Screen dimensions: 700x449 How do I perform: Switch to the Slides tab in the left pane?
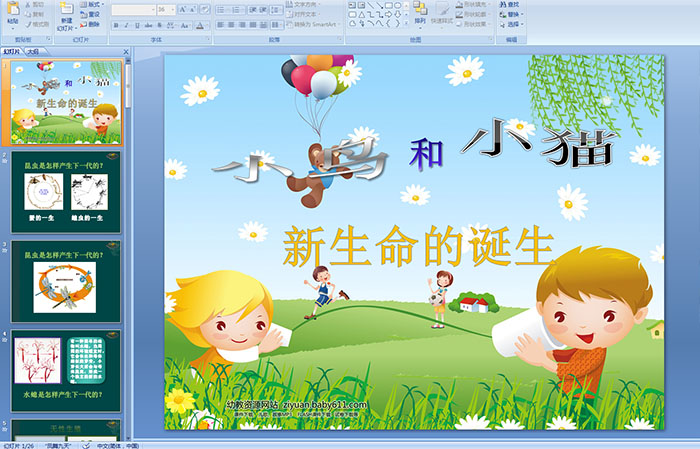point(11,50)
